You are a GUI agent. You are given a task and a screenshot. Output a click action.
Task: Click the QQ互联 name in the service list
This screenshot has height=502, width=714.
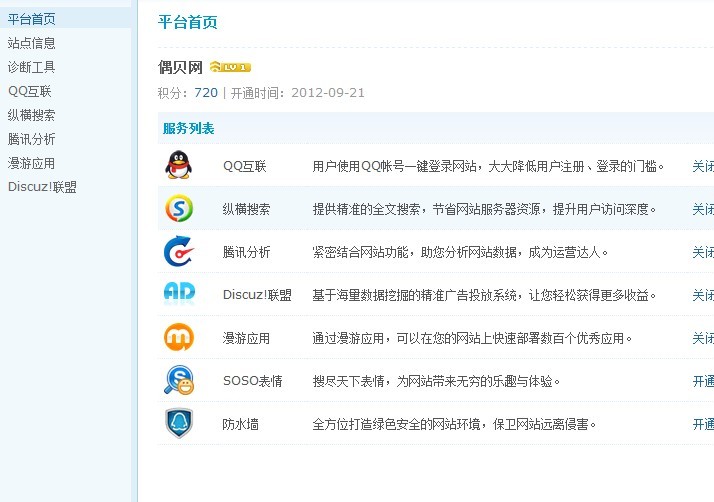(245, 166)
